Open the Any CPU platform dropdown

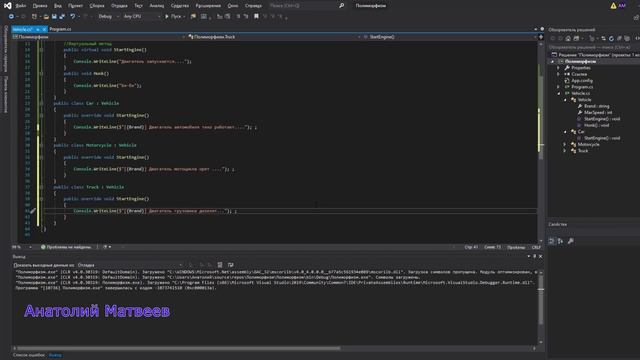coord(141,16)
